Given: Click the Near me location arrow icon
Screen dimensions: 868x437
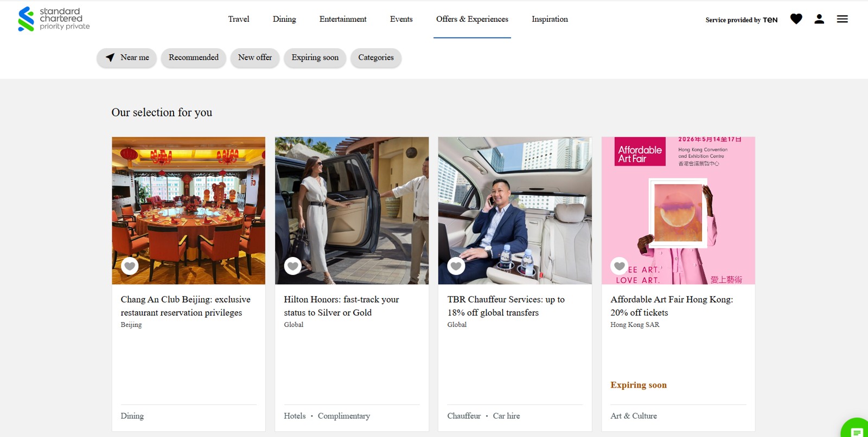Looking at the screenshot, I should pyautogui.click(x=110, y=57).
